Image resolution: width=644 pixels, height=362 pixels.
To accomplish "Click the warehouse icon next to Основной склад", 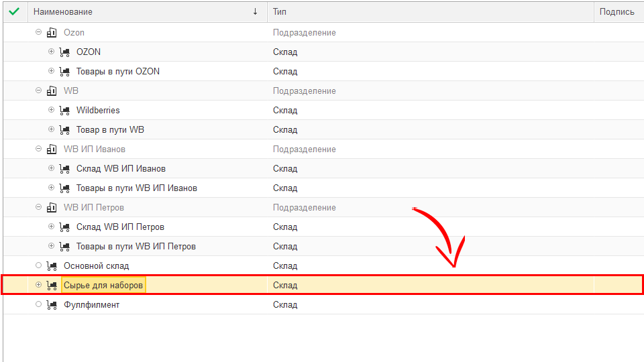I will click(52, 265).
